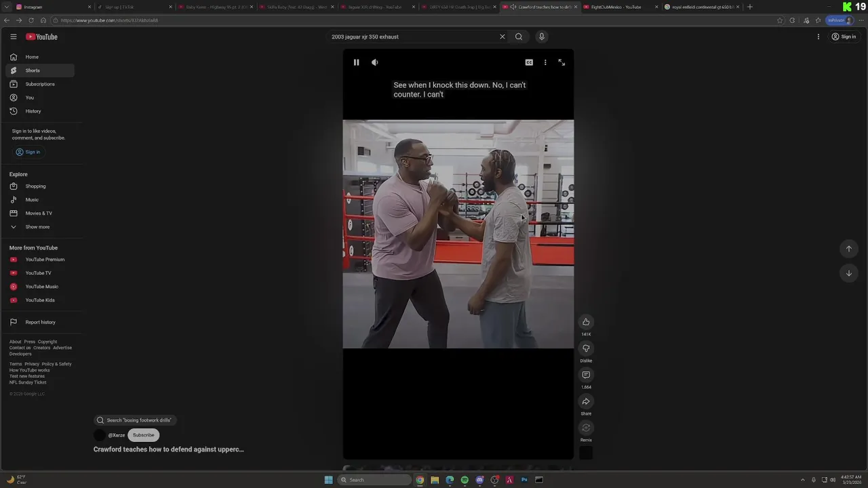Go to the next Short arrow
868x488 pixels.
pyautogui.click(x=848, y=273)
